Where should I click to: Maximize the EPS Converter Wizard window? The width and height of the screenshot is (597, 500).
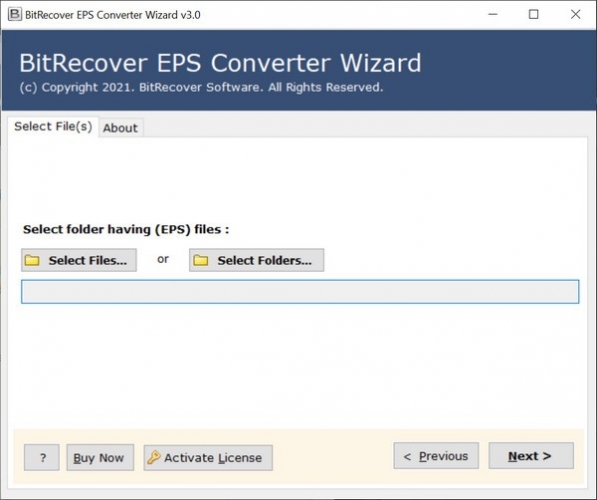(x=534, y=14)
